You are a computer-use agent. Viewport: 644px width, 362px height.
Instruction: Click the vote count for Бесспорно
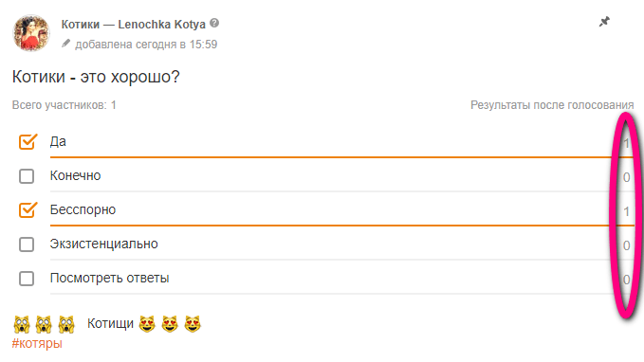[x=626, y=211]
